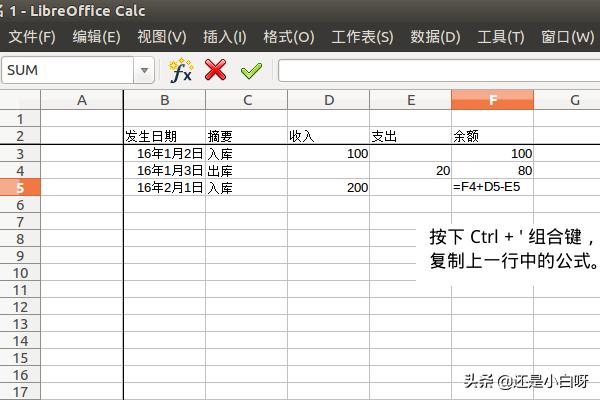This screenshot has width=600, height=400.
Task: Open the Function Wizard fx icon
Action: point(180,70)
